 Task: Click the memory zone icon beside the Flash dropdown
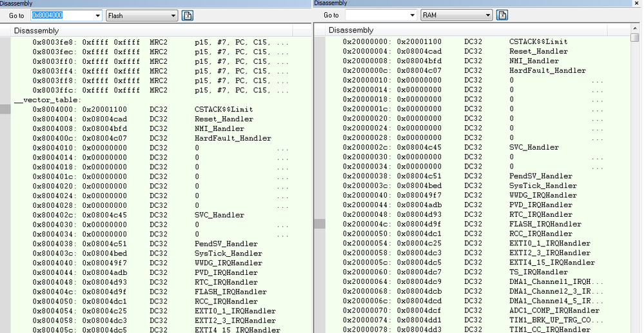(188, 15)
